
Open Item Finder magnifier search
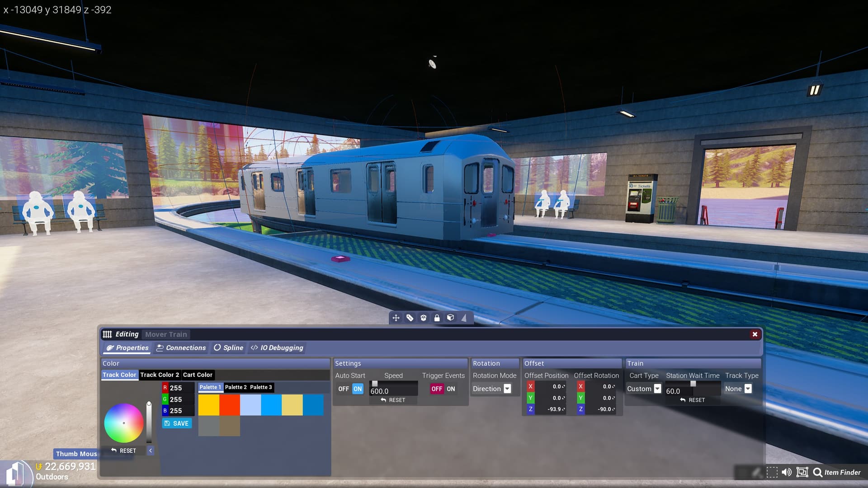837,472
